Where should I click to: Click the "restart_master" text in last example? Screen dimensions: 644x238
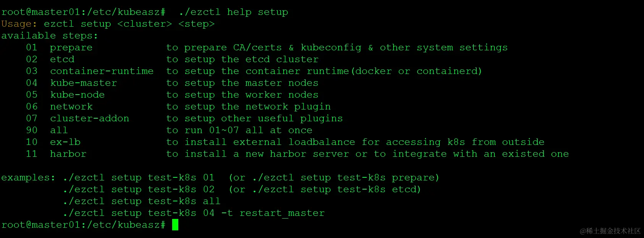282,213
